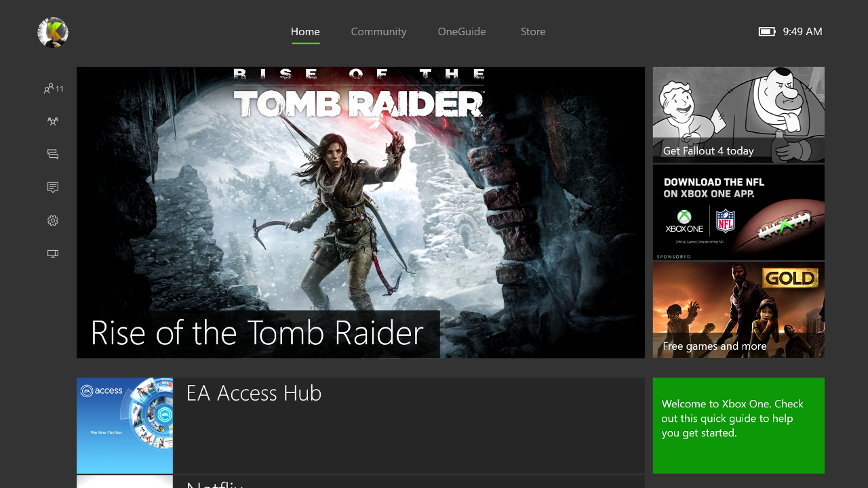
Task: Switch to the Home tab
Action: [305, 31]
